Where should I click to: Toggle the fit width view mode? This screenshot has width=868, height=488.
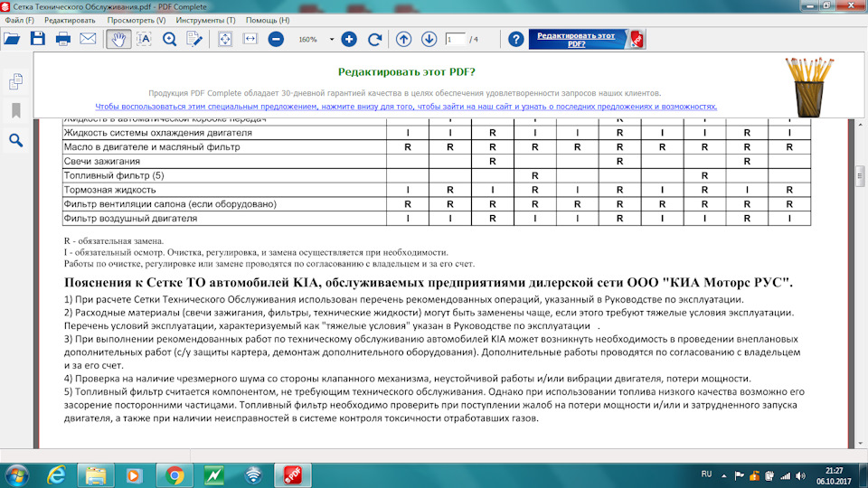click(250, 39)
